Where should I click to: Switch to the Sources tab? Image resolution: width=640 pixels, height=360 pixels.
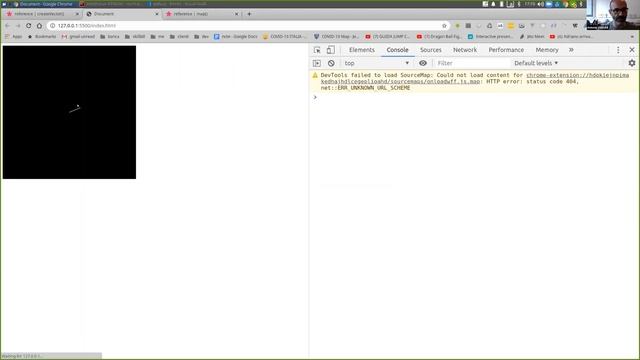431,50
